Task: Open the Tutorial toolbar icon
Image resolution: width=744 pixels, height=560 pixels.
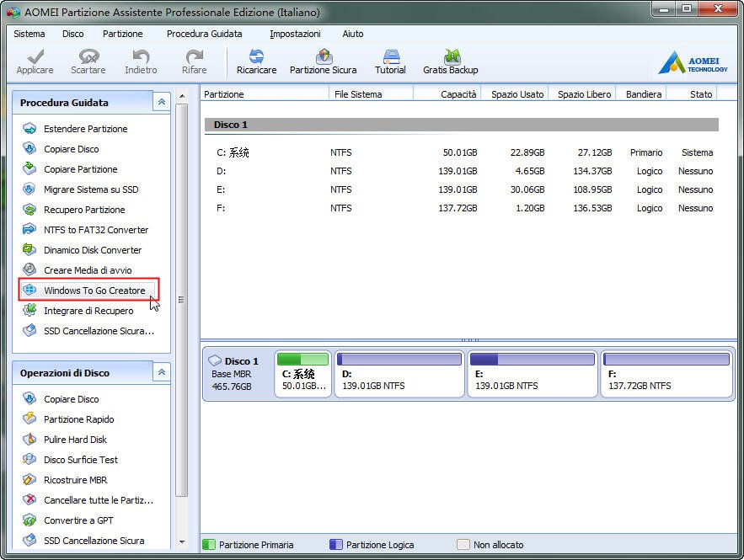Action: pos(392,56)
